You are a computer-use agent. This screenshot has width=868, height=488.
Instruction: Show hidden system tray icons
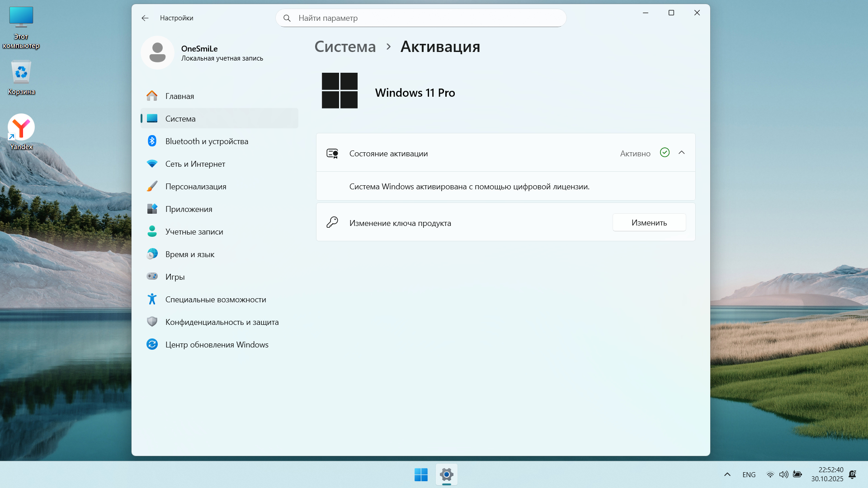[x=727, y=474]
